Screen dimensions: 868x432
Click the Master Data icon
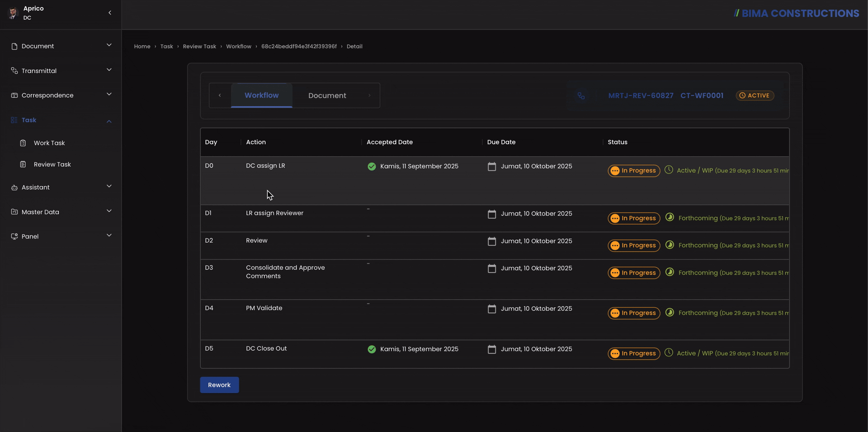point(14,212)
